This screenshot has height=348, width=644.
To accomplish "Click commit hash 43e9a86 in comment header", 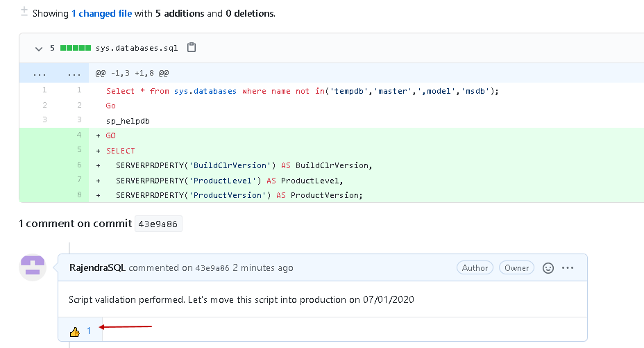I will 212,268.
